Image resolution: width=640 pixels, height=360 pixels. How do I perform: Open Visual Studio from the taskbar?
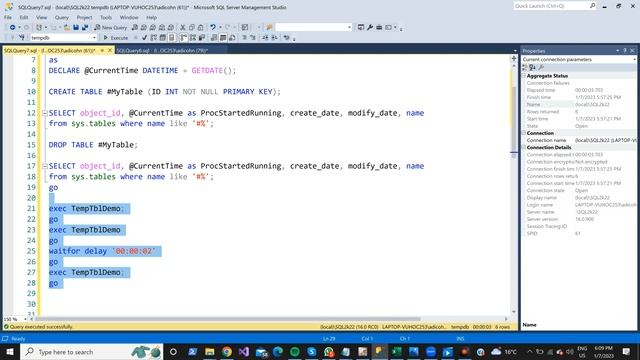coord(244,352)
